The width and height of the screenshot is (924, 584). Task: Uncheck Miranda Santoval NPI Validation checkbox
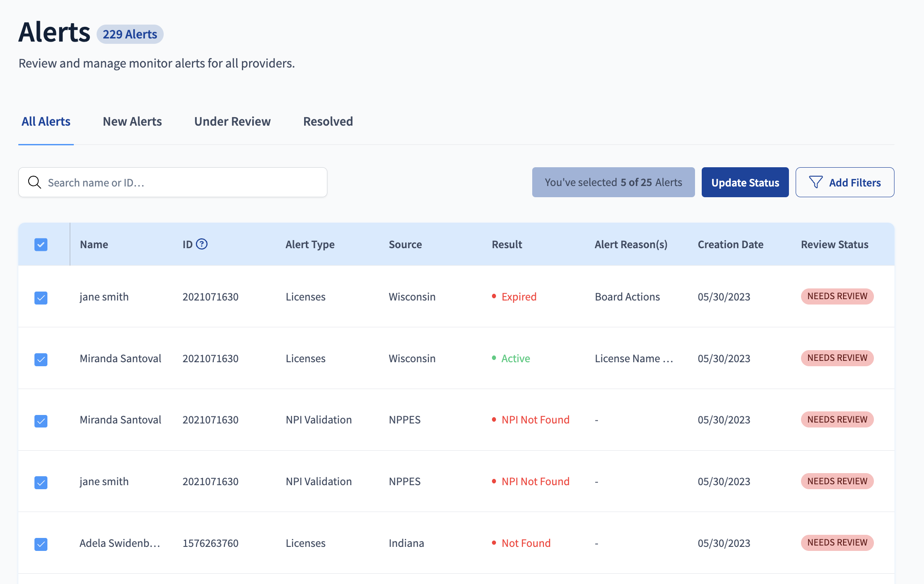click(41, 421)
